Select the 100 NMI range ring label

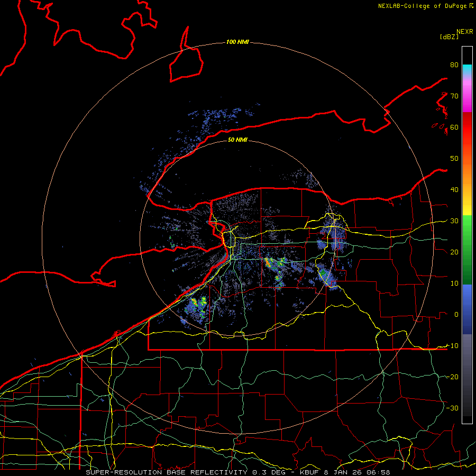237,42
